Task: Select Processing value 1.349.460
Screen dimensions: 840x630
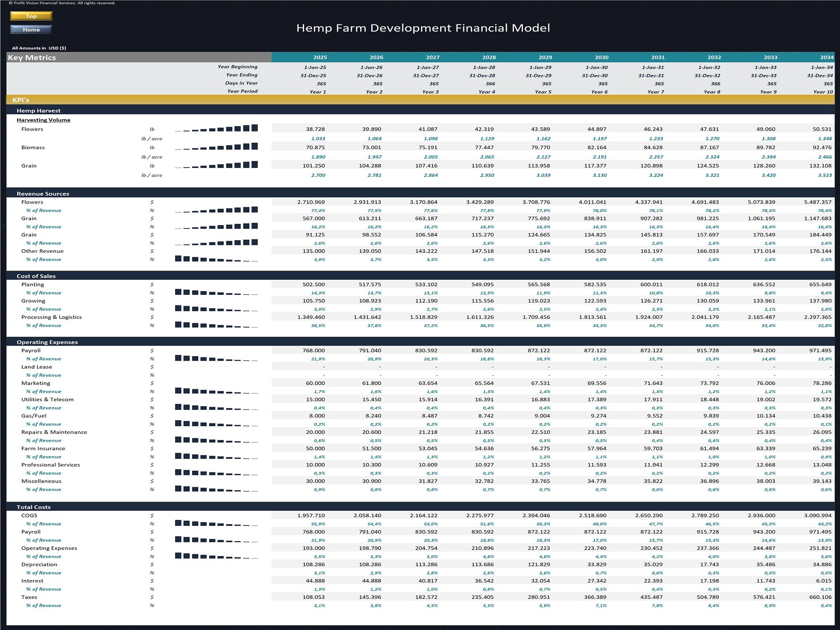Action: click(x=311, y=318)
